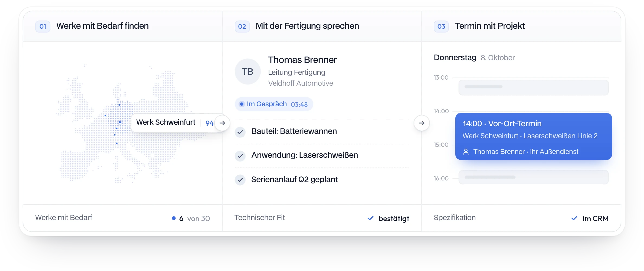Toggle the Serienanlauf Q2 geplant check
644x271 pixels.
240,180
